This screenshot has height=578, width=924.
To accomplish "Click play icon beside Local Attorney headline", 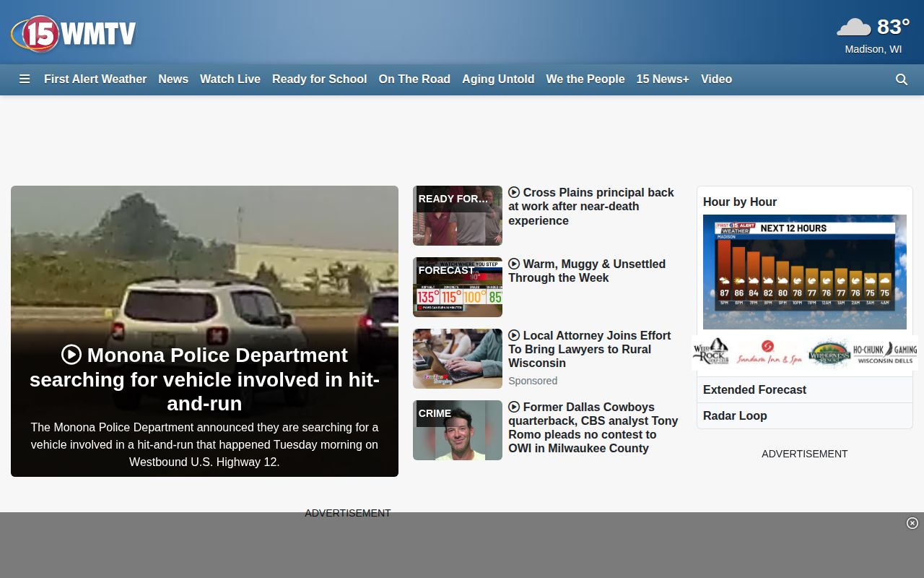I will point(514,335).
